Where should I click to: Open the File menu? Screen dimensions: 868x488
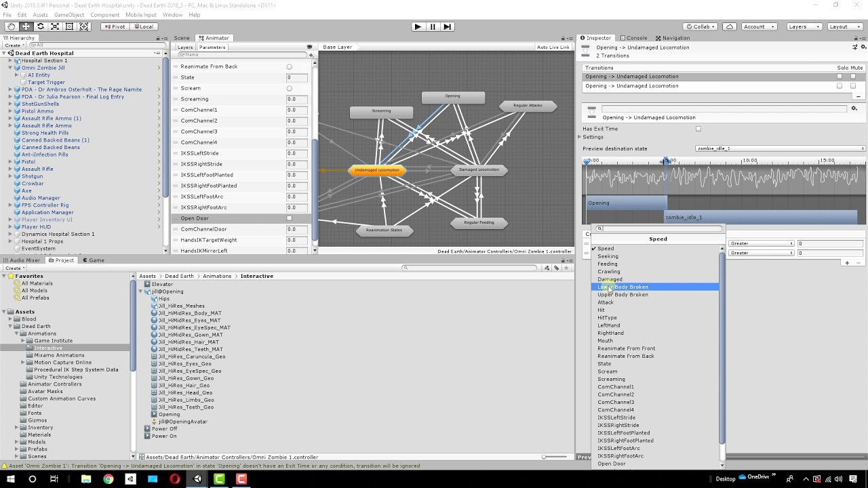pyautogui.click(x=7, y=15)
